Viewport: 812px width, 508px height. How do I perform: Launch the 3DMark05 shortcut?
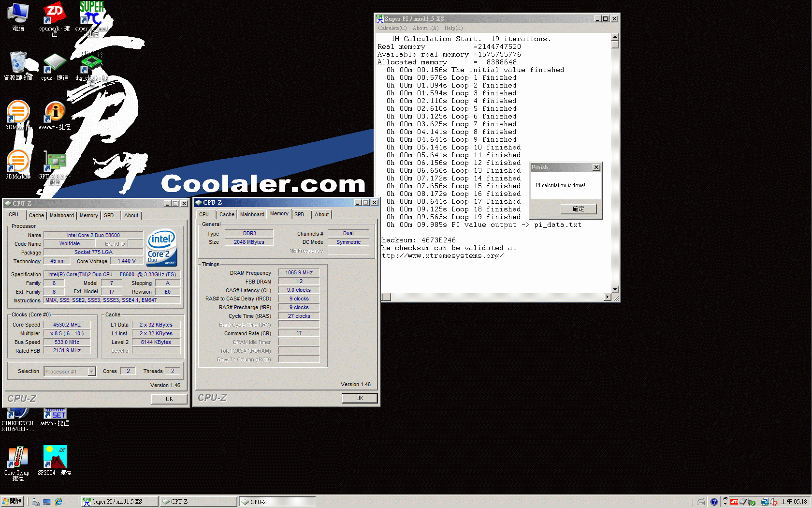[18, 164]
